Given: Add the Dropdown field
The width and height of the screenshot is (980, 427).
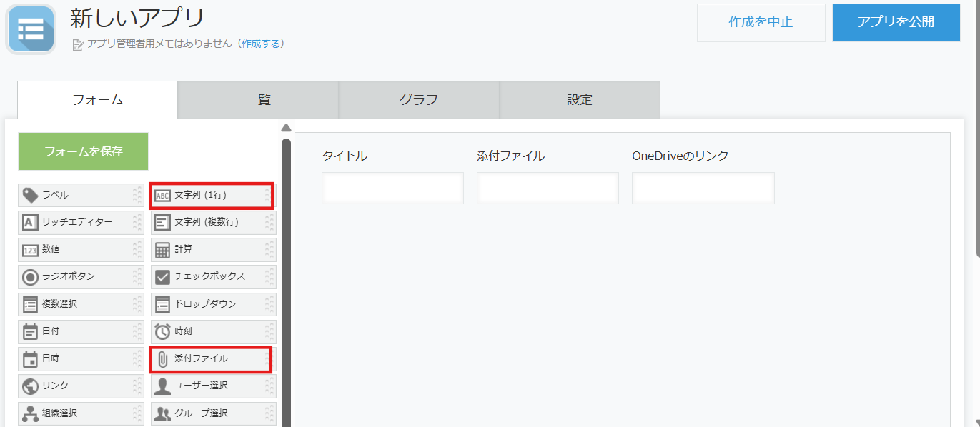Looking at the screenshot, I should coord(213,304).
